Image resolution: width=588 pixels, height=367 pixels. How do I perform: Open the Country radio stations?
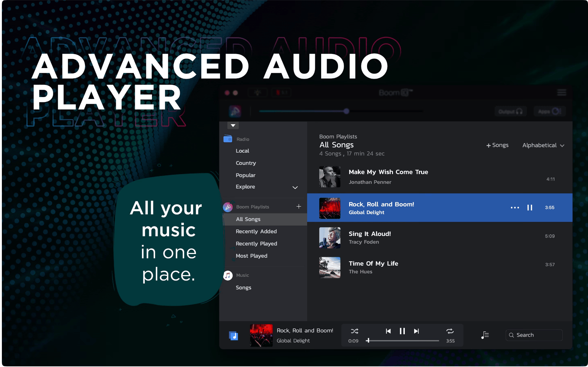click(246, 163)
